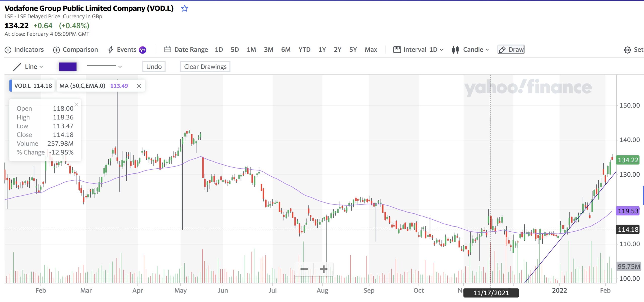The height and width of the screenshot is (302, 644).
Task: Close the OHLC data tooltip box
Action: (x=76, y=105)
